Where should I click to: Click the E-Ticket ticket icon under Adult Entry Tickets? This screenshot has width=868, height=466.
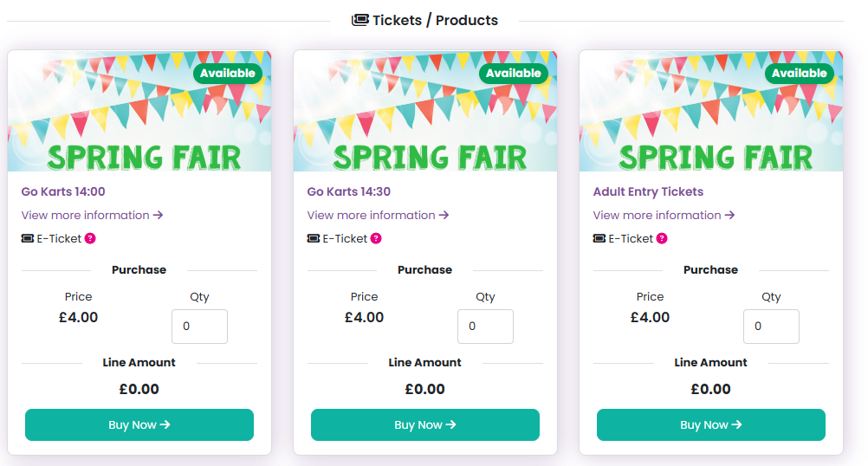click(x=599, y=238)
